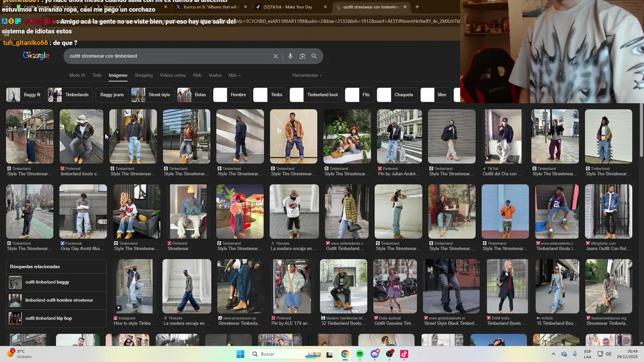Click the ESP LAA language indicator
644x362 pixels.
tap(588, 354)
